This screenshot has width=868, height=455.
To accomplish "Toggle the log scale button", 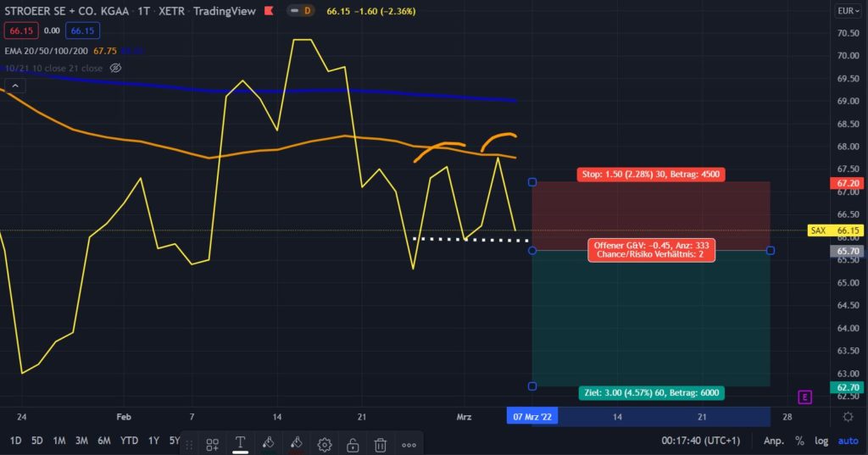I will [x=821, y=441].
